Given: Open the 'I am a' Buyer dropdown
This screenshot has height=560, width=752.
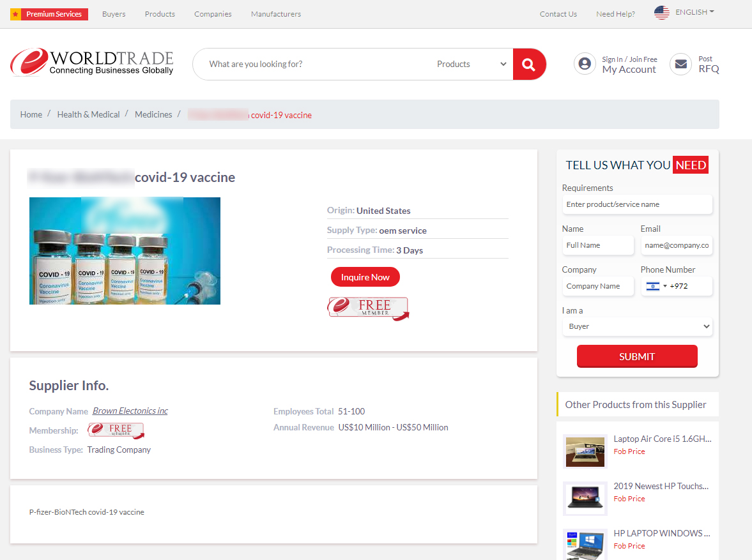Looking at the screenshot, I should (x=637, y=326).
